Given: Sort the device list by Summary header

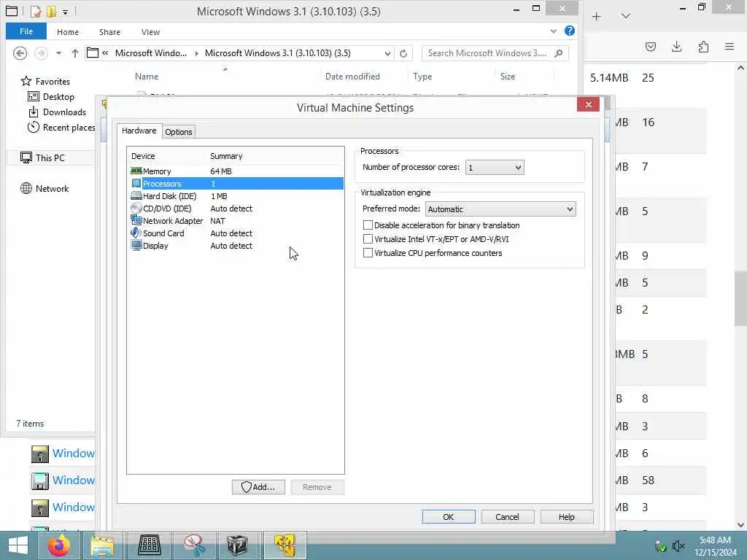Looking at the screenshot, I should pyautogui.click(x=226, y=156).
